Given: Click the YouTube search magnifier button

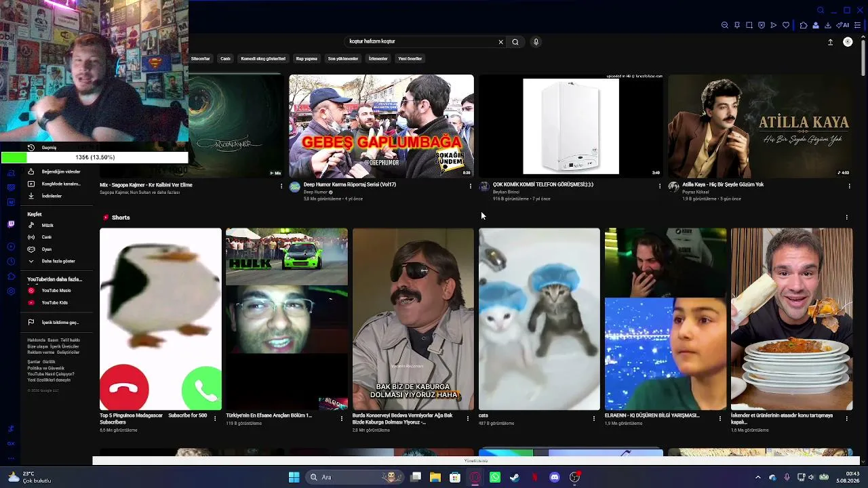Looking at the screenshot, I should [515, 42].
